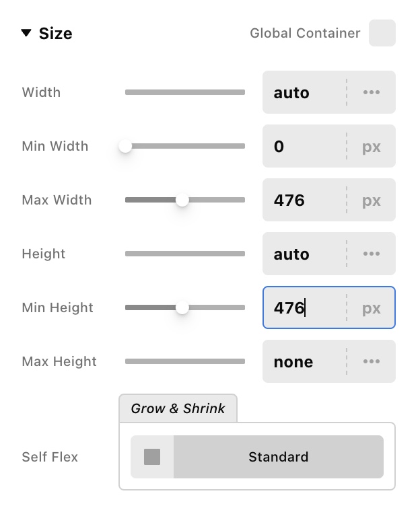The image size is (420, 510).
Task: Click the Min Height slider handle
Action: [182, 307]
